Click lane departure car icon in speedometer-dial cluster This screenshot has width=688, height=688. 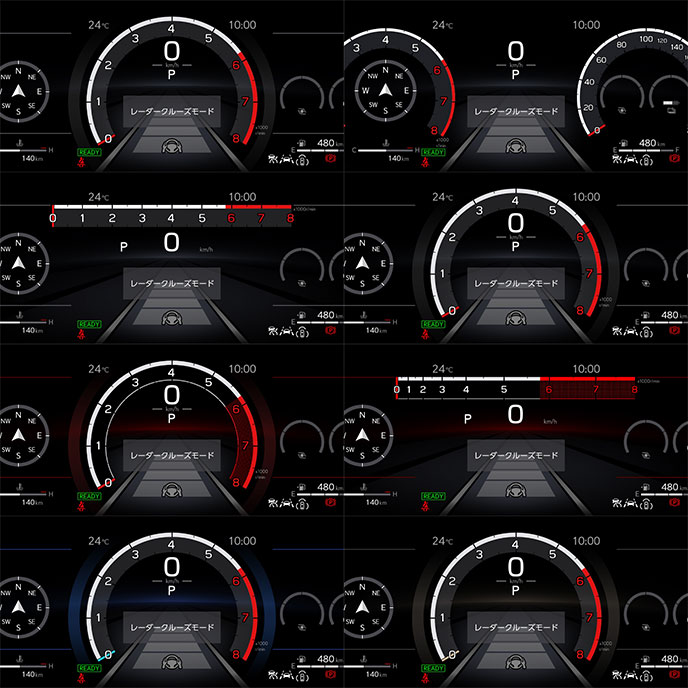click(x=631, y=159)
